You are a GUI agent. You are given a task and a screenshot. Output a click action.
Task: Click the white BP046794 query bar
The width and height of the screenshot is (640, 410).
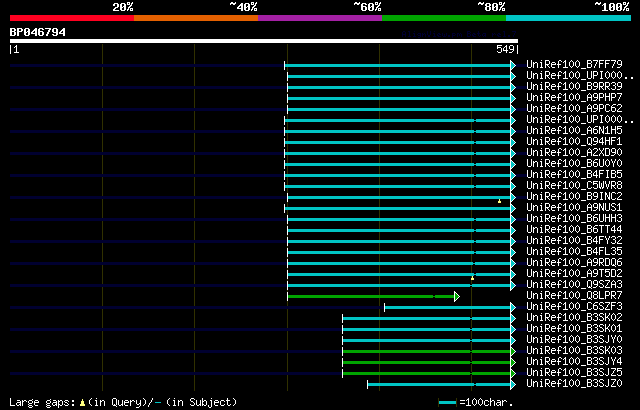tap(264, 41)
